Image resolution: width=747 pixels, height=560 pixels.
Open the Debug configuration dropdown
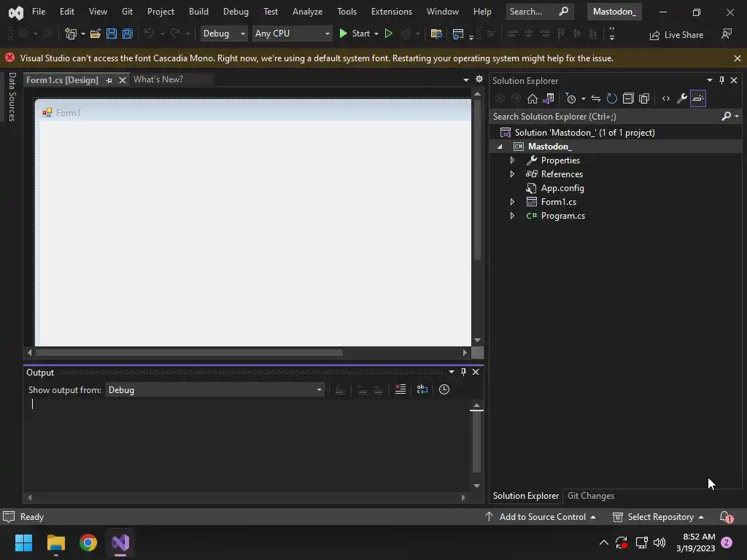[x=223, y=34]
